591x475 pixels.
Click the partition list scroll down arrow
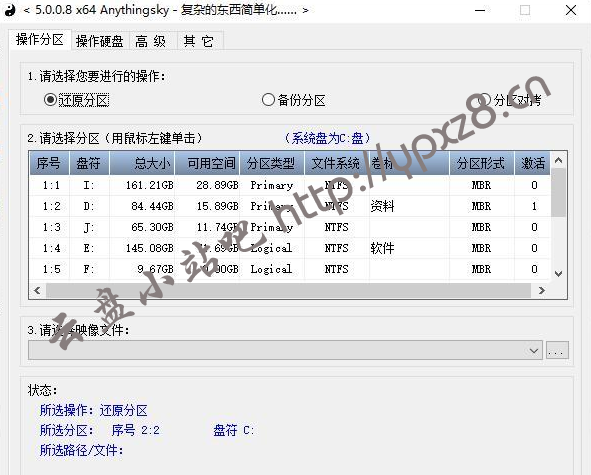pyautogui.click(x=559, y=273)
